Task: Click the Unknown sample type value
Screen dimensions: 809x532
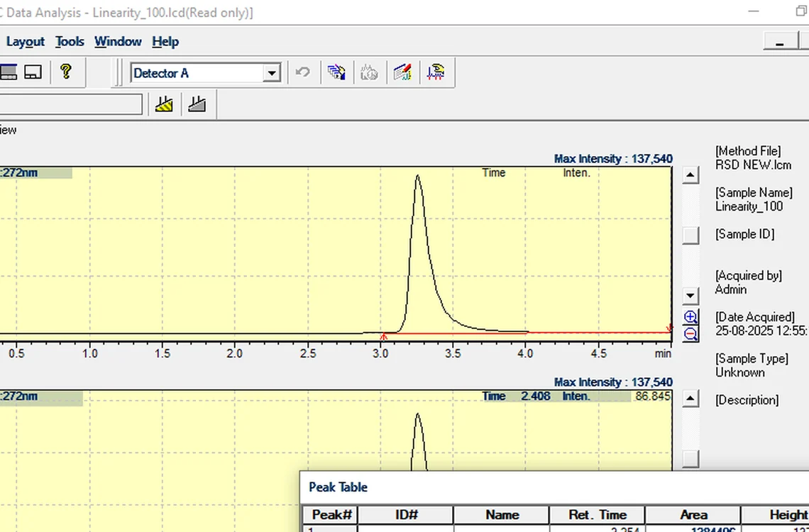Action: [x=740, y=372]
